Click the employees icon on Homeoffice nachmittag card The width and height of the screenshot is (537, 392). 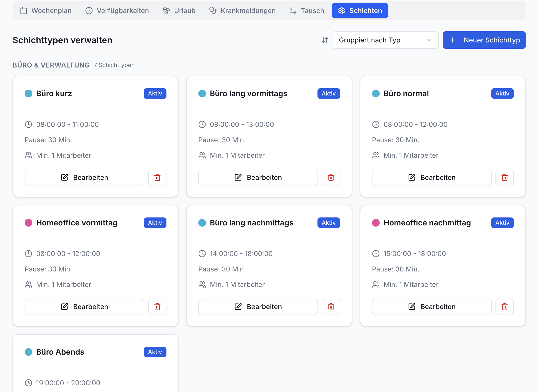[376, 284]
